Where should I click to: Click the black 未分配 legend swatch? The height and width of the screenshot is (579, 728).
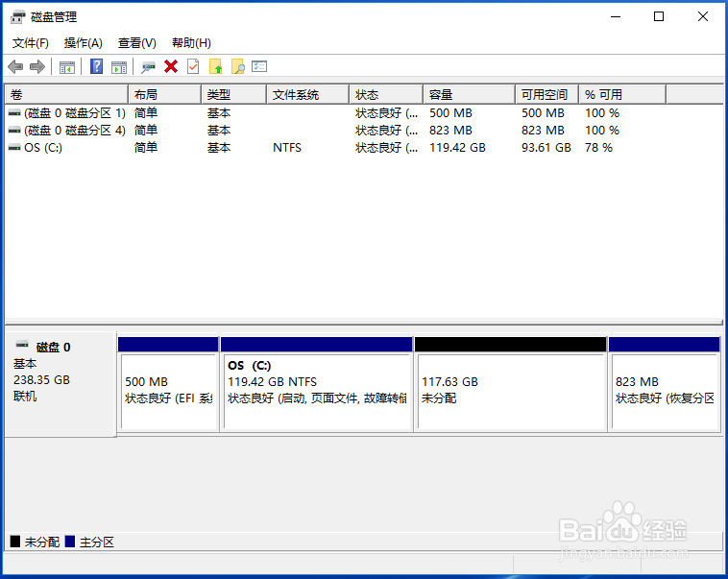point(15,542)
